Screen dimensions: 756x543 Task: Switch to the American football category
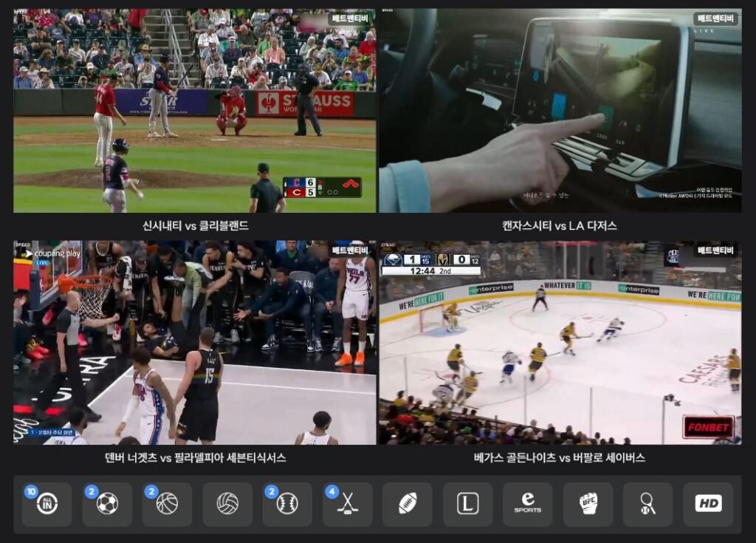click(x=408, y=504)
